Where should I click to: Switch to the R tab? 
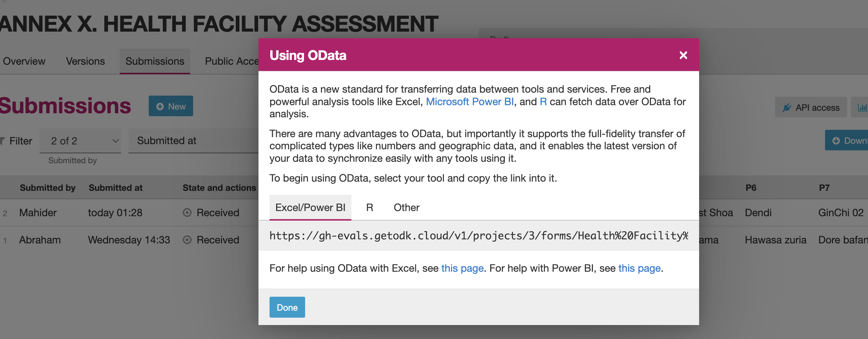click(369, 207)
